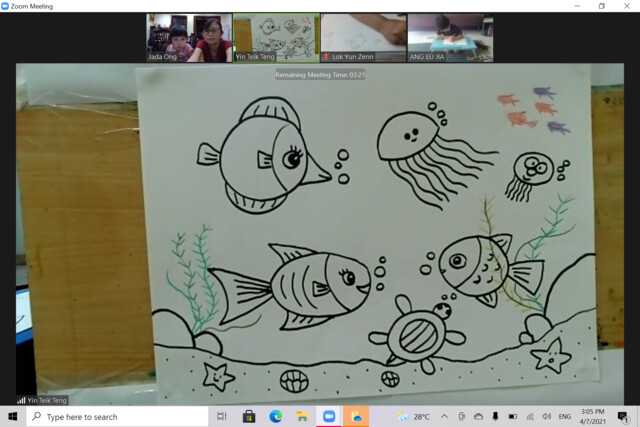
Task: Click the Remaining Meeting Time label
Action: [x=320, y=75]
